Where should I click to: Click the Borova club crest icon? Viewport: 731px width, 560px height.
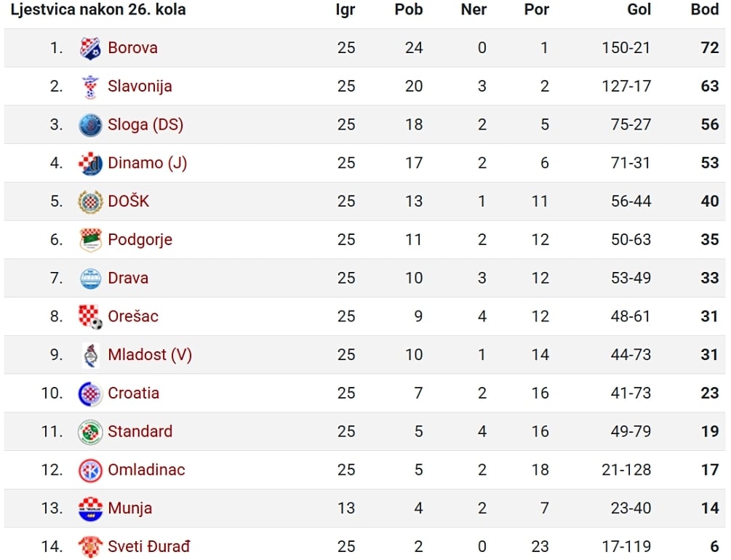(x=90, y=48)
